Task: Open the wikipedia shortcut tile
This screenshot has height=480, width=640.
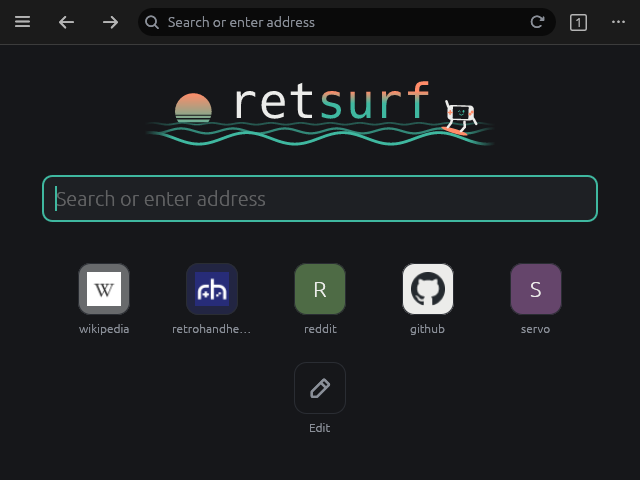Action: click(104, 289)
